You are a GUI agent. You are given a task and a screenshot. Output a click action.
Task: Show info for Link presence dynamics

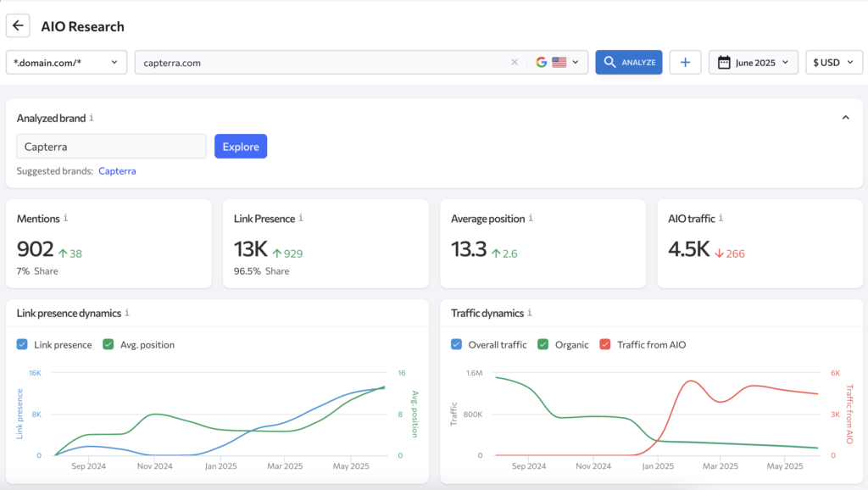tap(127, 312)
